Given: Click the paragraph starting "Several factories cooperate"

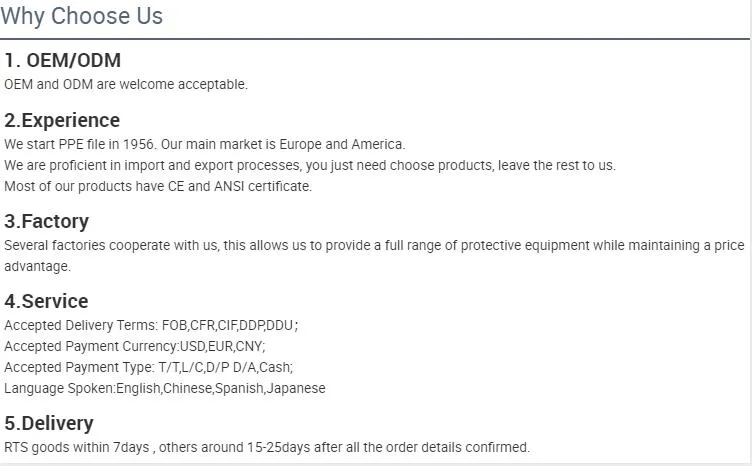Looking at the screenshot, I should (x=374, y=245).
